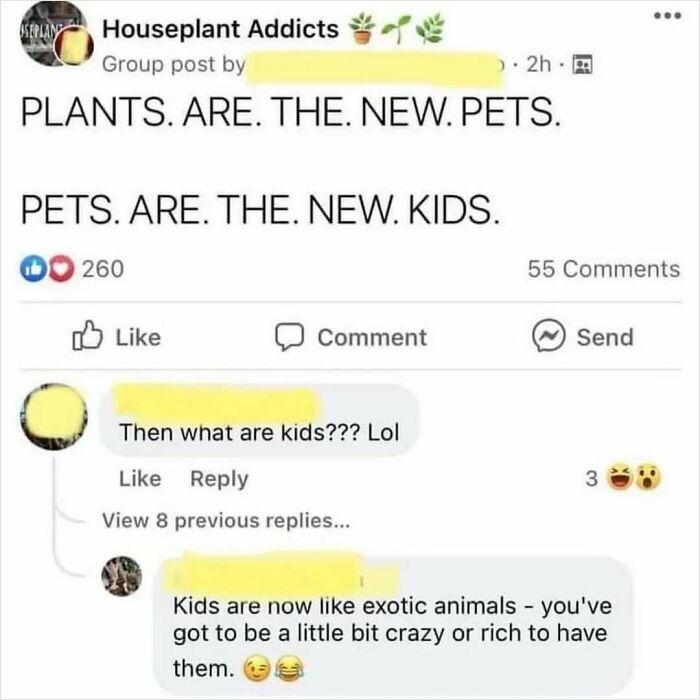Click the laughing reaction emoji on the comment

pyautogui.click(x=620, y=478)
